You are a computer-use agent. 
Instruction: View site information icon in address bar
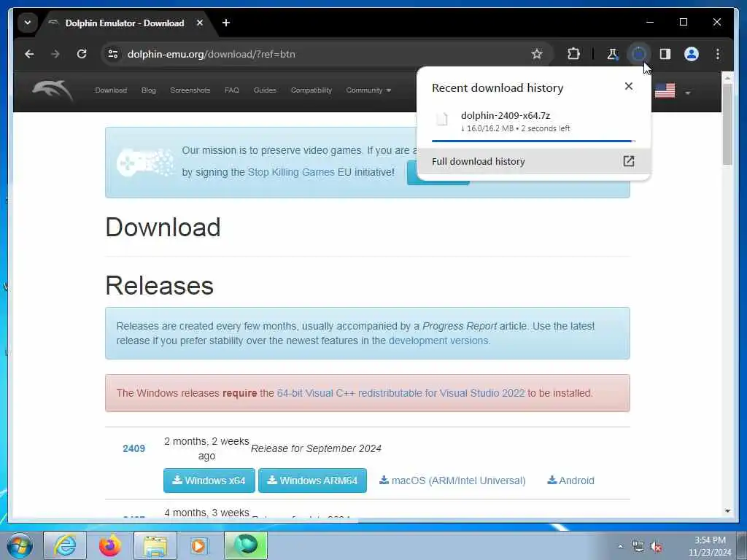click(x=113, y=54)
